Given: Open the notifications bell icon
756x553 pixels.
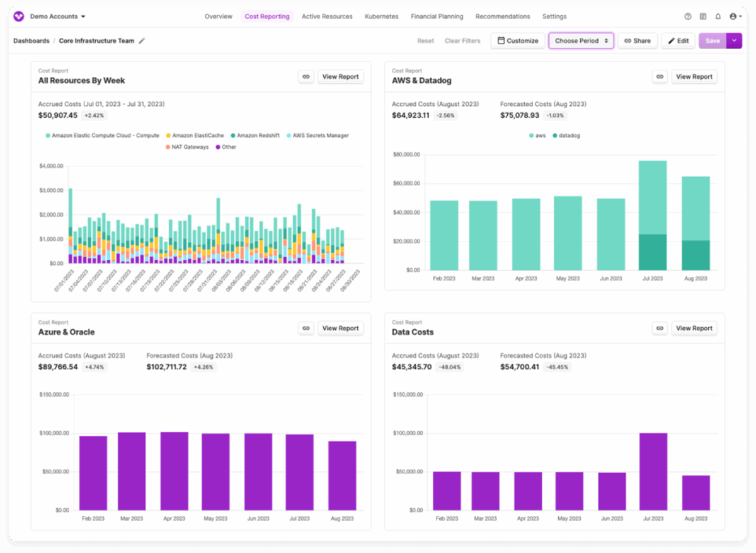Looking at the screenshot, I should coord(718,17).
